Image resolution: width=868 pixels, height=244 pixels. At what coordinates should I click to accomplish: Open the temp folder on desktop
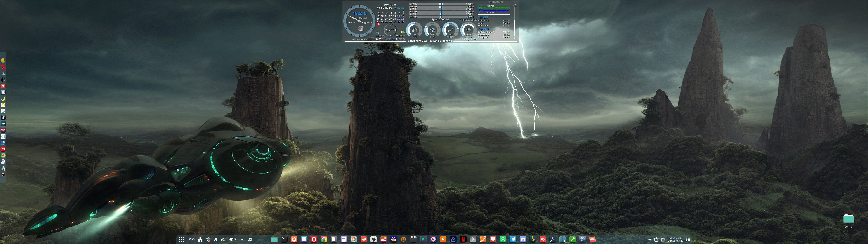click(x=848, y=219)
